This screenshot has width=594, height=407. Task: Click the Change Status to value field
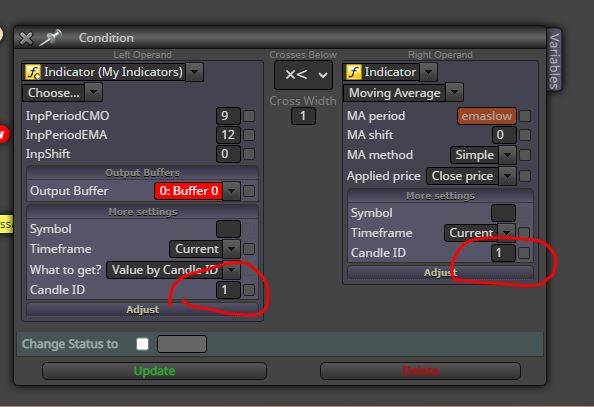point(182,344)
